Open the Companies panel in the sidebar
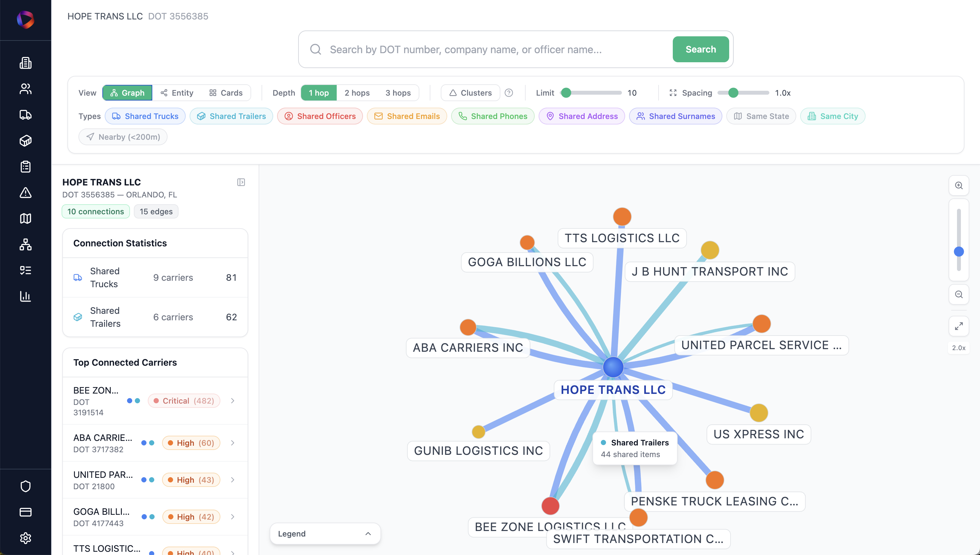980x555 pixels. 25,63
